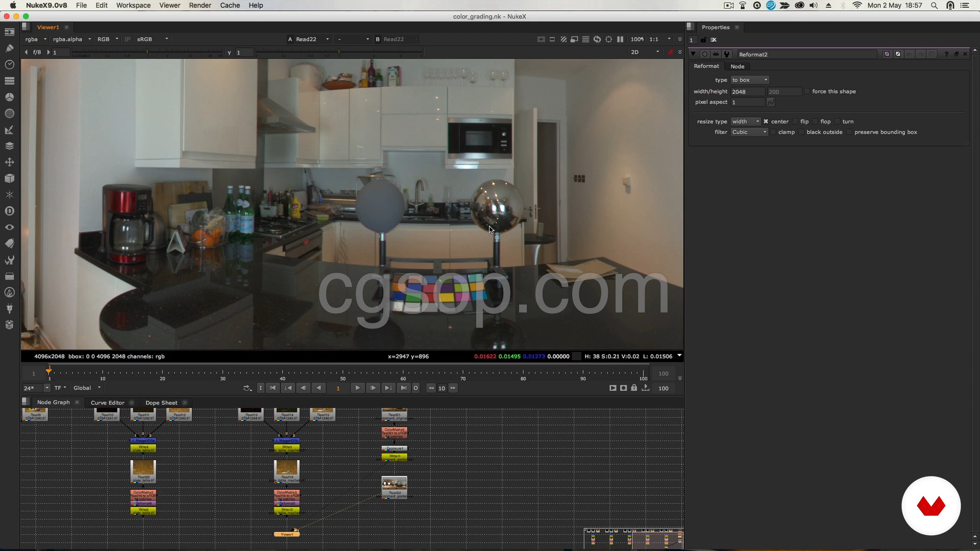Enable the 'force this shape' checkbox
This screenshot has height=551, width=980.
point(807,92)
